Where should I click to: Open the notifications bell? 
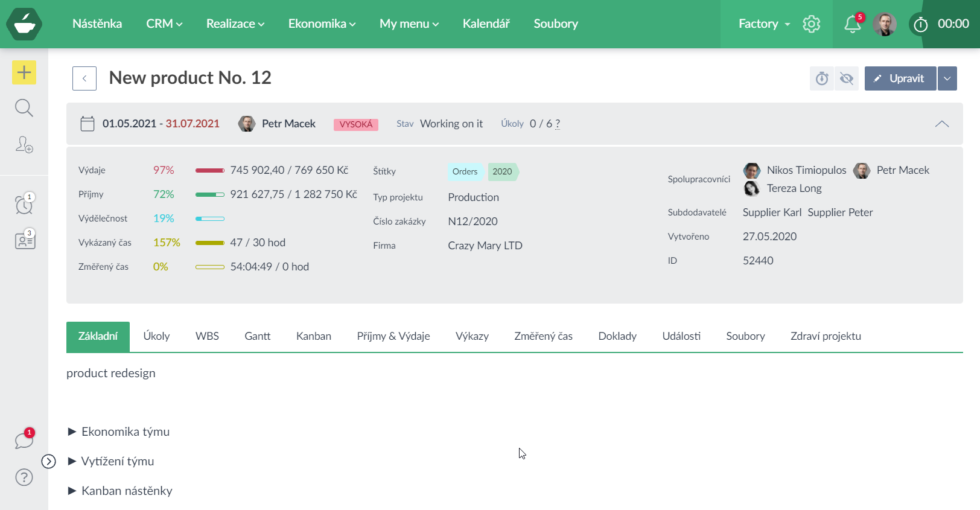852,24
